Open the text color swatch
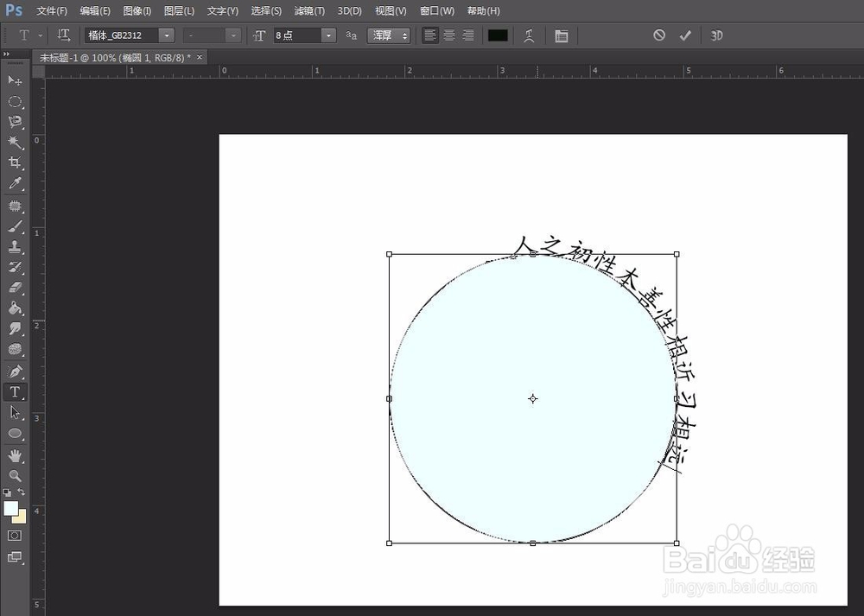The height and width of the screenshot is (616, 864). coord(498,35)
